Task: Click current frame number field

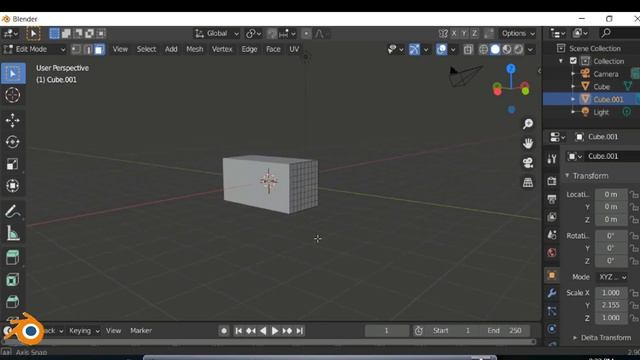Action: click(x=387, y=331)
